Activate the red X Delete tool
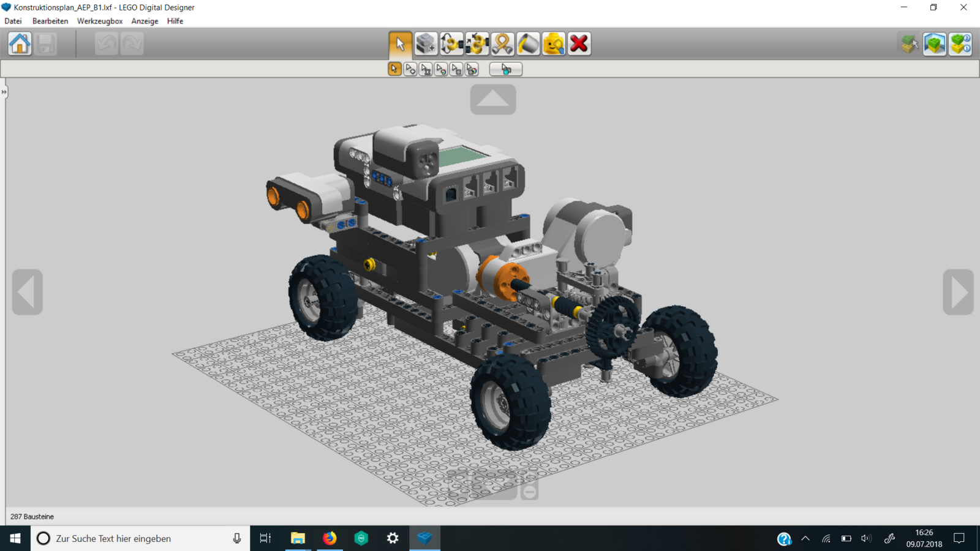Screen dimensions: 980x551 (579, 44)
